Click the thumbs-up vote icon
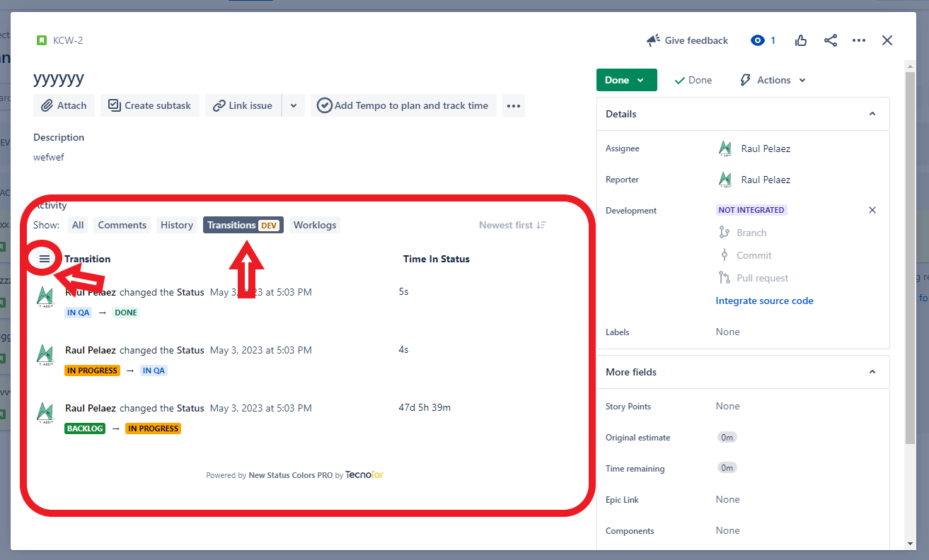Image resolution: width=929 pixels, height=560 pixels. (x=801, y=40)
